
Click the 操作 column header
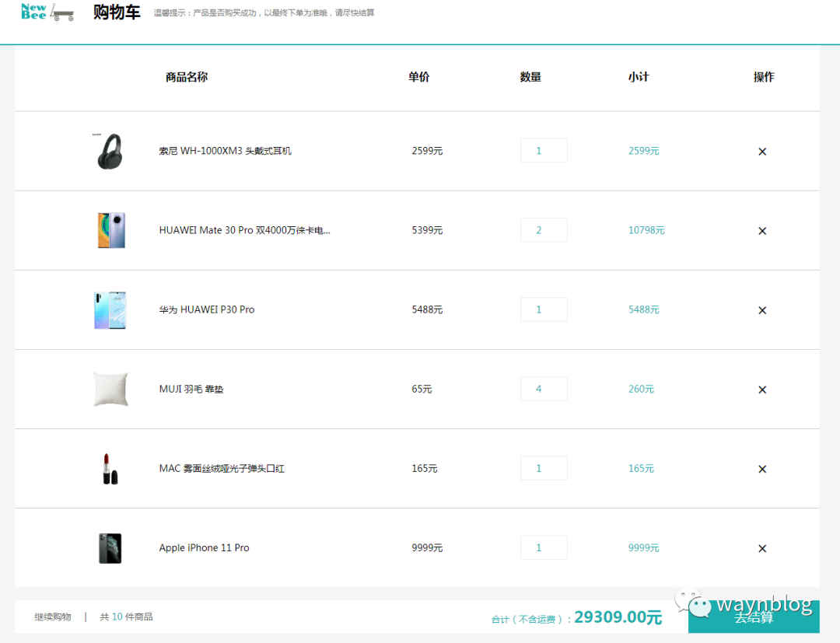click(764, 77)
